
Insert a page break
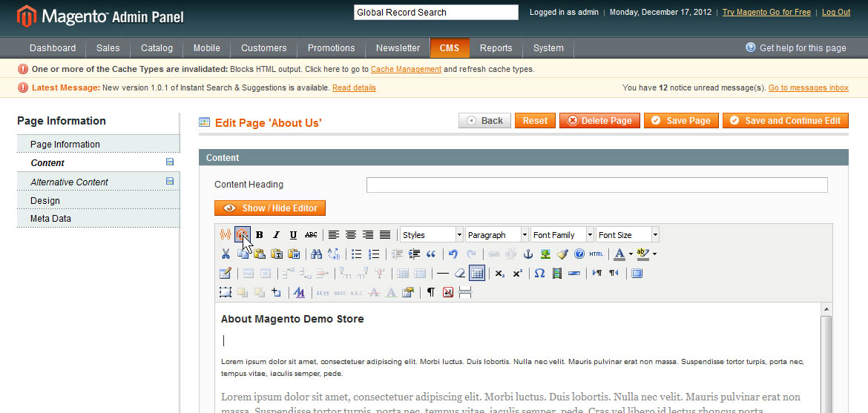click(465, 293)
